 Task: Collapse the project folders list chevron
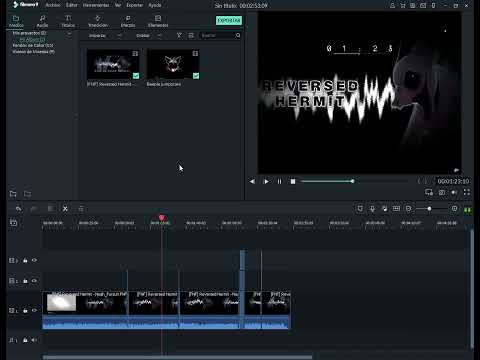[x=69, y=33]
